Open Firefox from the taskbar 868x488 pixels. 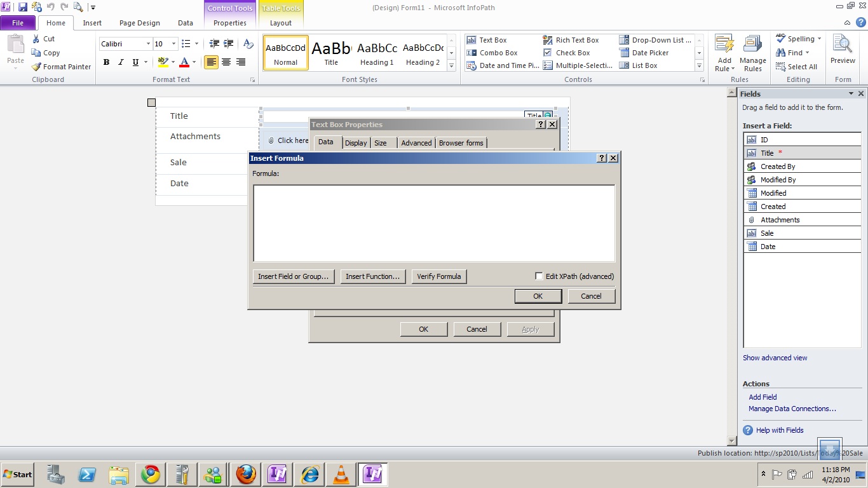(246, 474)
